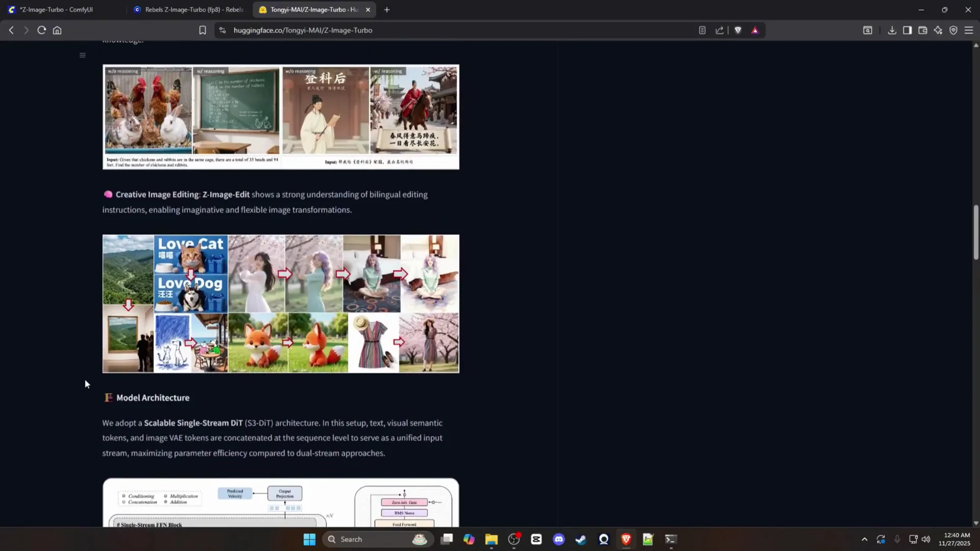Expand the table of contents icon
This screenshot has height=551, width=980.
coord(82,55)
